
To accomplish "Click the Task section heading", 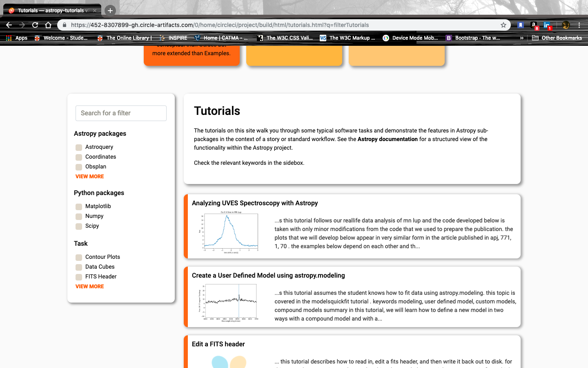I will (x=81, y=244).
